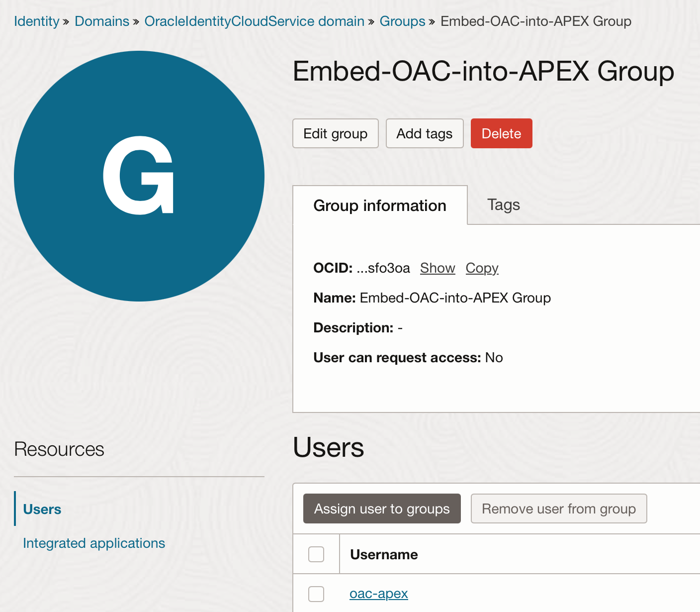The image size is (700, 612).
Task: Click the Embed-OAC-into-APEX Group page title
Action: coord(483,71)
